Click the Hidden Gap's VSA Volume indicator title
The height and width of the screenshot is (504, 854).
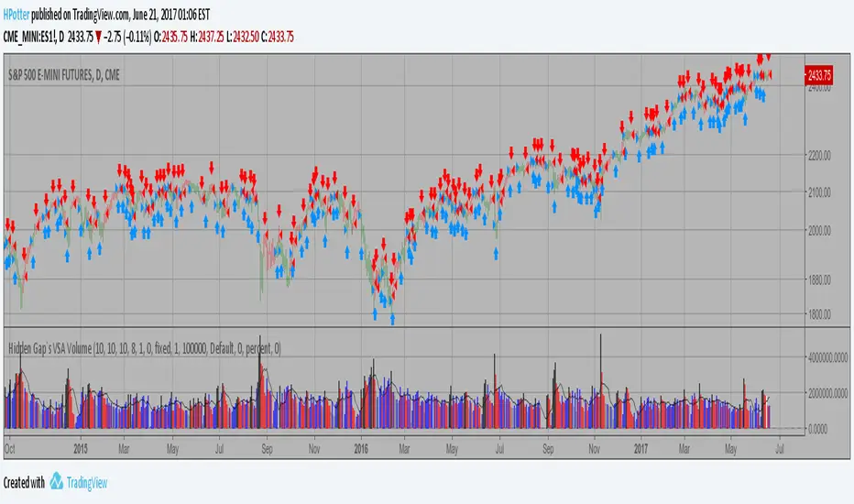(x=145, y=349)
